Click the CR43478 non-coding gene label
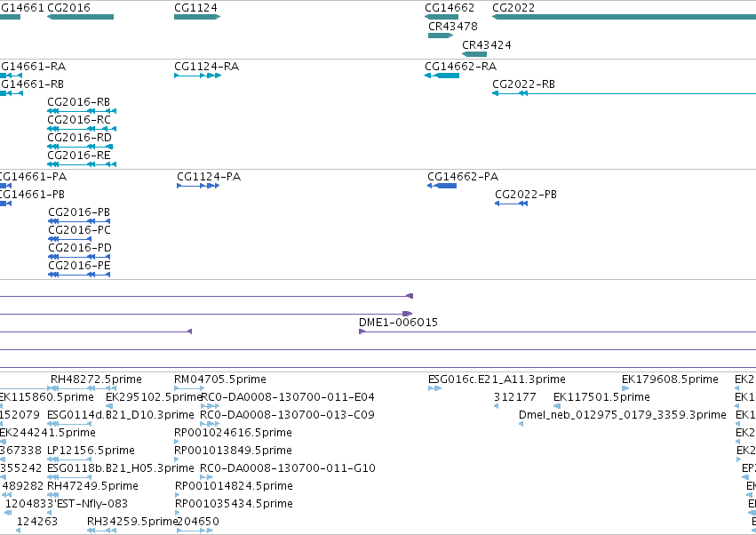The width and height of the screenshot is (756, 535). pos(453,26)
